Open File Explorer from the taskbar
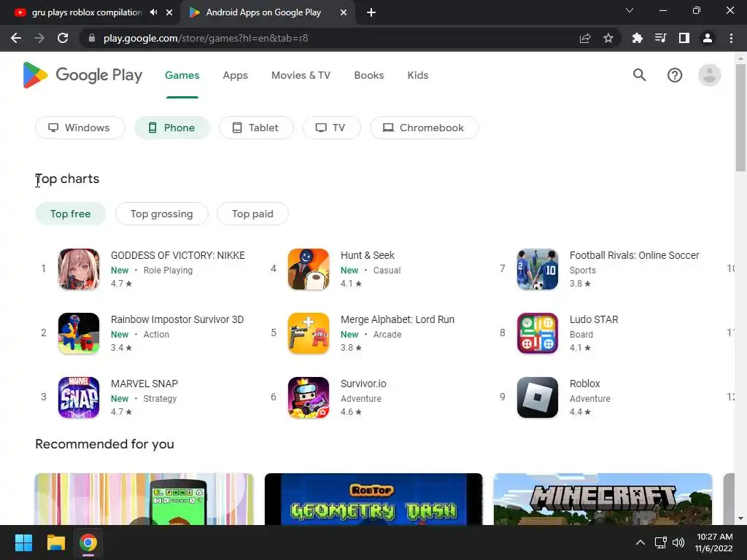The width and height of the screenshot is (747, 560). click(55, 542)
